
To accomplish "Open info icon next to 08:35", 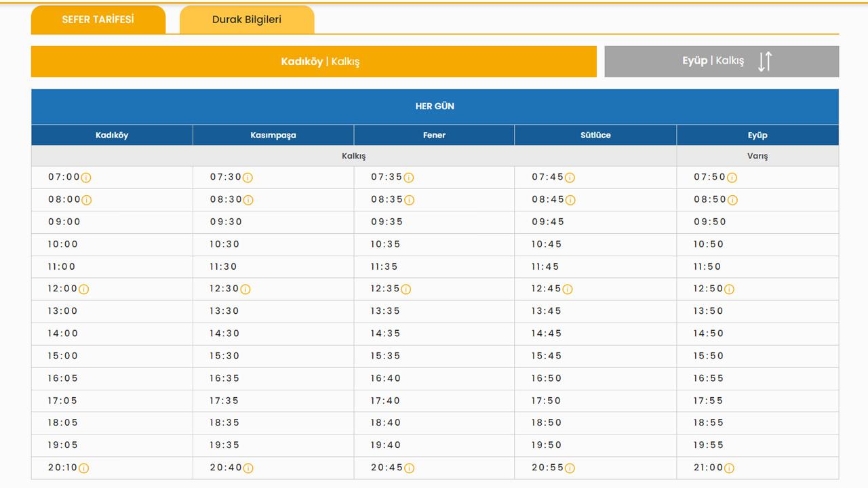I will tap(410, 200).
